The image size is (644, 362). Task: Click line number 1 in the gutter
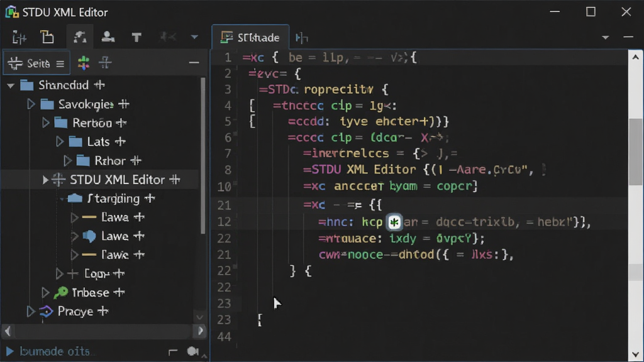pyautogui.click(x=228, y=58)
